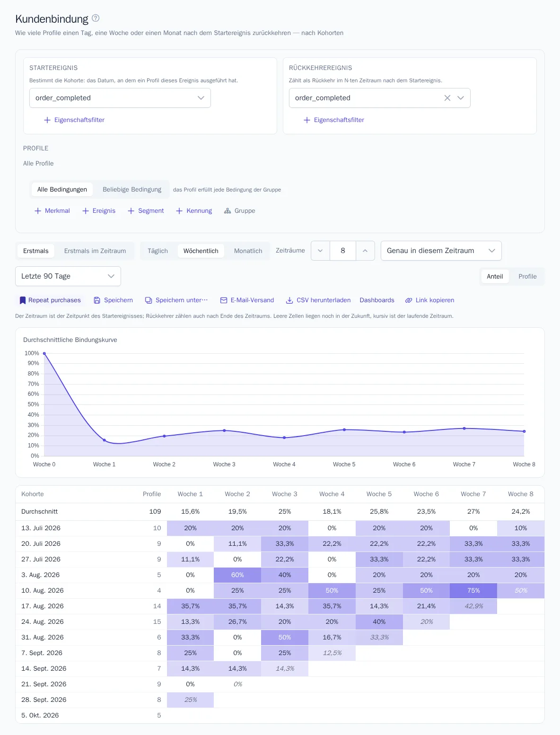Click the Gruppe hierarchy icon
Viewport: 560px width, 735px height.
227,211
